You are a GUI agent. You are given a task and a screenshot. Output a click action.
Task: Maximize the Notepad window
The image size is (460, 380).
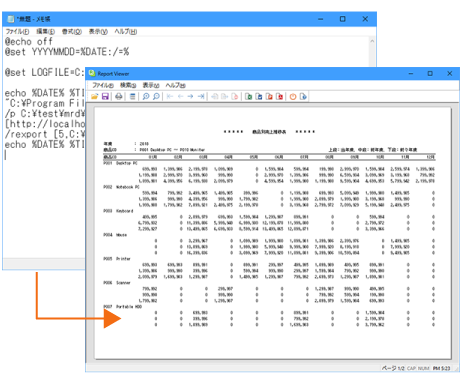[x=343, y=19]
